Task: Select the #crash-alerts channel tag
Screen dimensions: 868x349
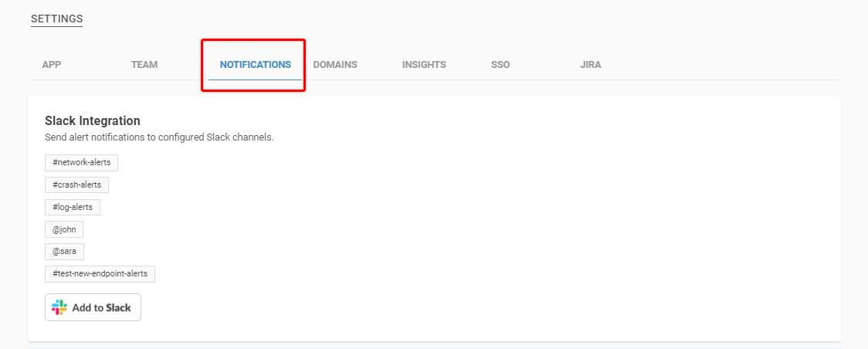Action: (77, 185)
